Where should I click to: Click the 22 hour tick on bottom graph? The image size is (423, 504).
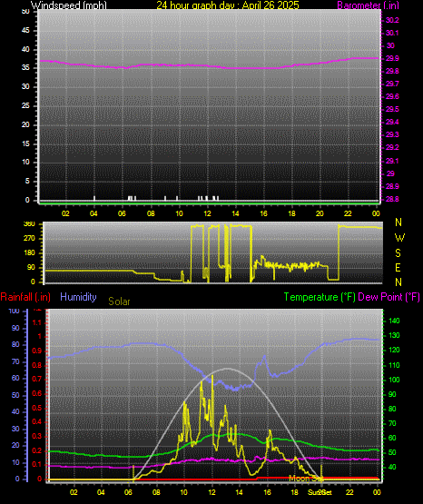349,492
